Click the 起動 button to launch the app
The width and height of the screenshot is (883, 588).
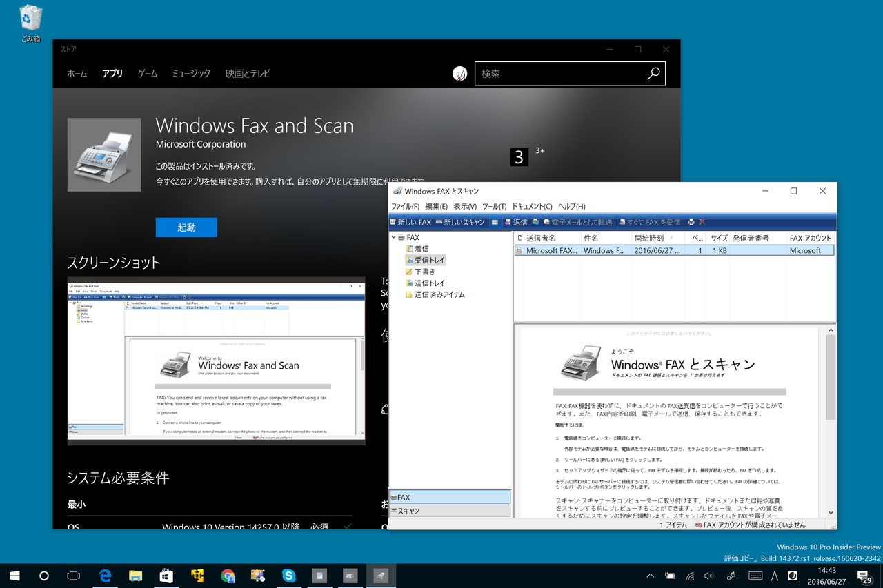click(186, 227)
